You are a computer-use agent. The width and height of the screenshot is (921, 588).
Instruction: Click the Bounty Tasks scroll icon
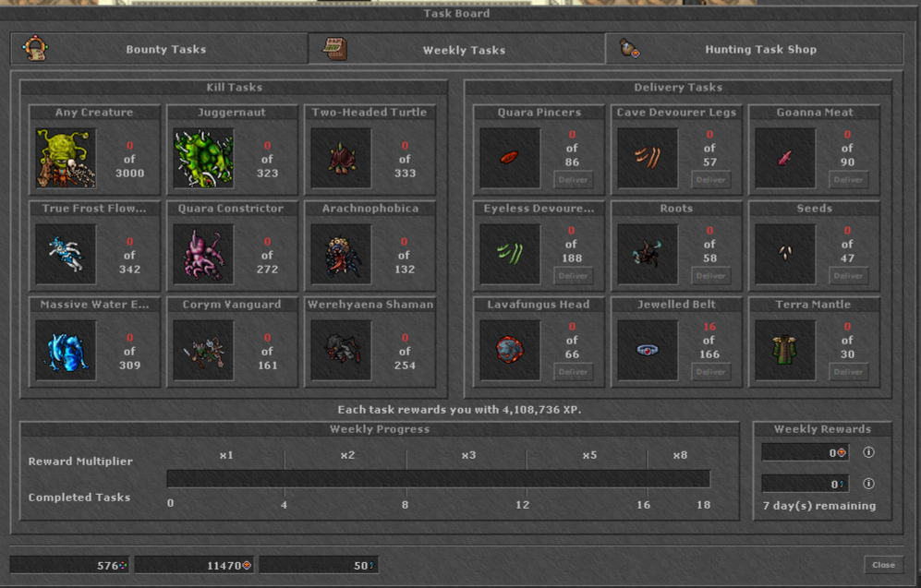tap(35, 49)
